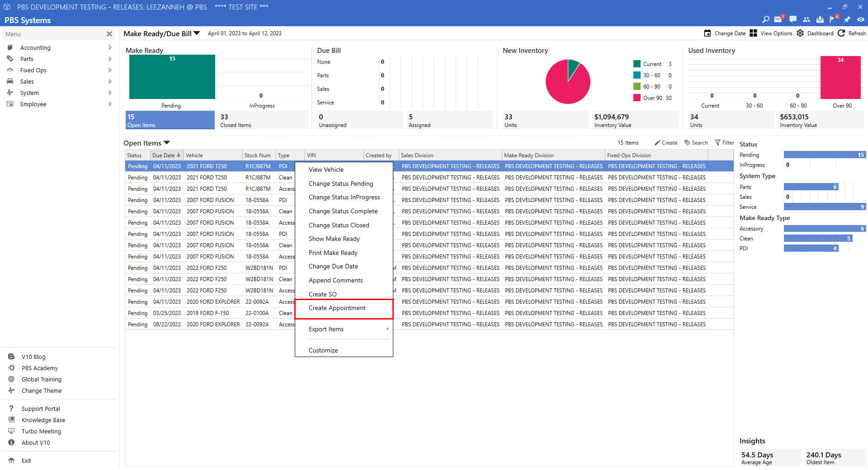Open the Open Items dropdown arrow
The image size is (868, 470).
[x=167, y=143]
